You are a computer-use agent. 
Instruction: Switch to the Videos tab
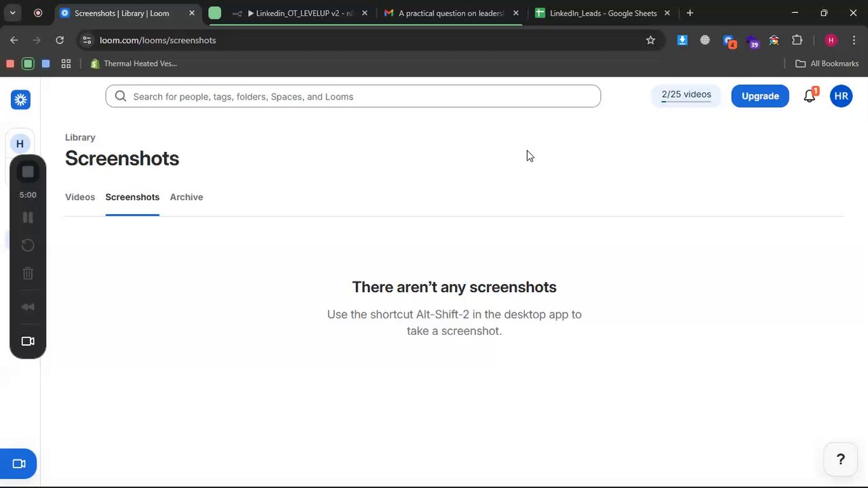click(x=80, y=197)
